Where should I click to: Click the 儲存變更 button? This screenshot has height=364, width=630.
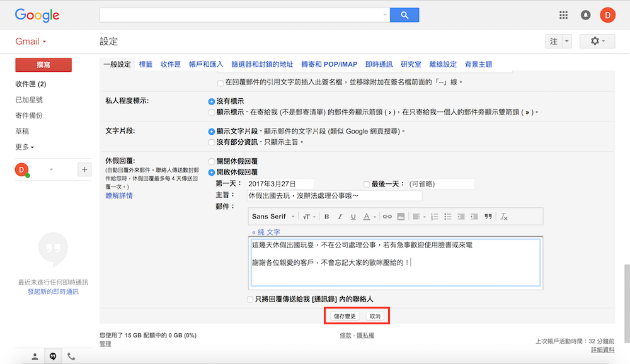click(x=345, y=316)
